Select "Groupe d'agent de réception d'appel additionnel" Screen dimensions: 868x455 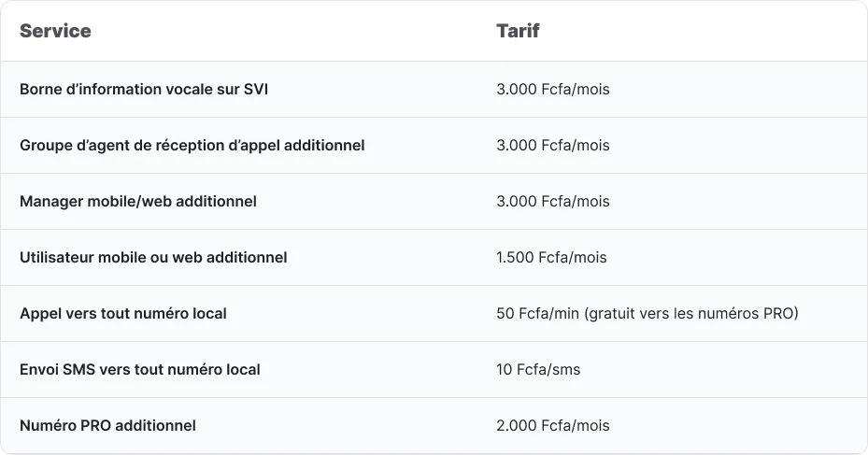coord(192,146)
